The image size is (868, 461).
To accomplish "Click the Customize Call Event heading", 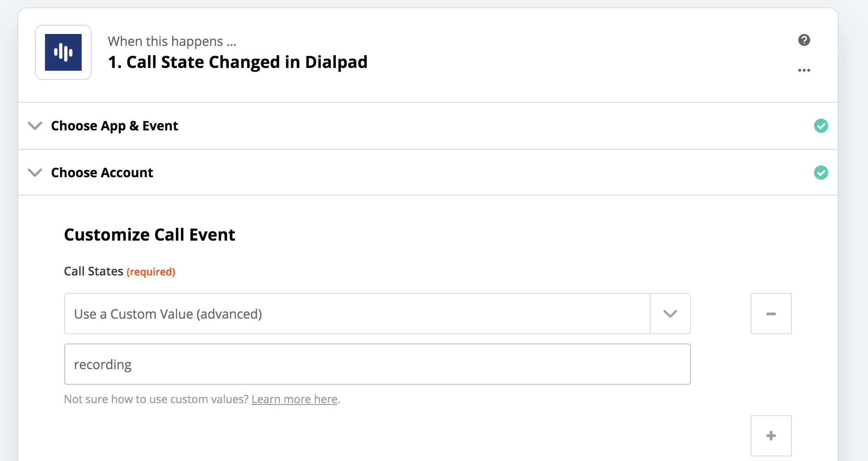I will tap(150, 235).
